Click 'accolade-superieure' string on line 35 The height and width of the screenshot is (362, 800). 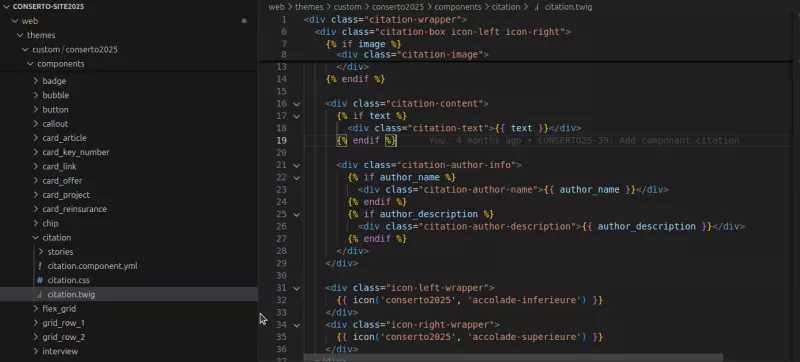coord(526,337)
